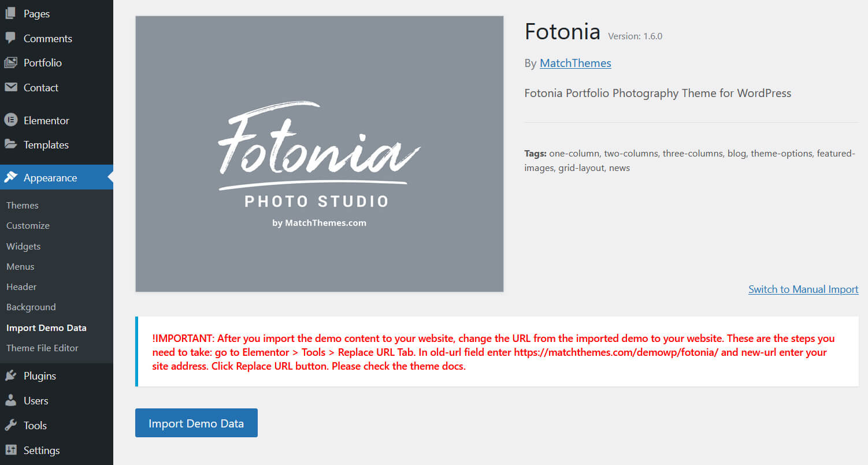Image resolution: width=868 pixels, height=465 pixels.
Task: Open the Themes submenu item
Action: coord(23,205)
